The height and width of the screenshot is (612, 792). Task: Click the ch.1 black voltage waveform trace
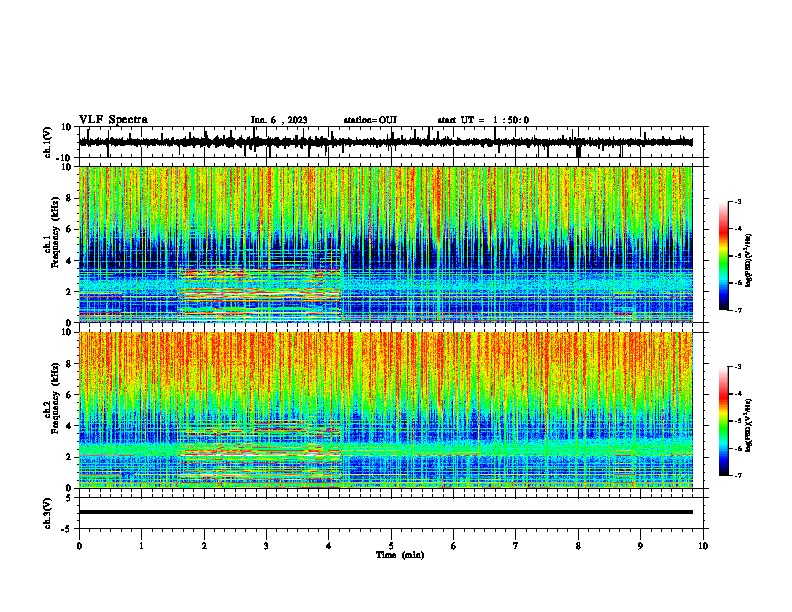pos(385,142)
